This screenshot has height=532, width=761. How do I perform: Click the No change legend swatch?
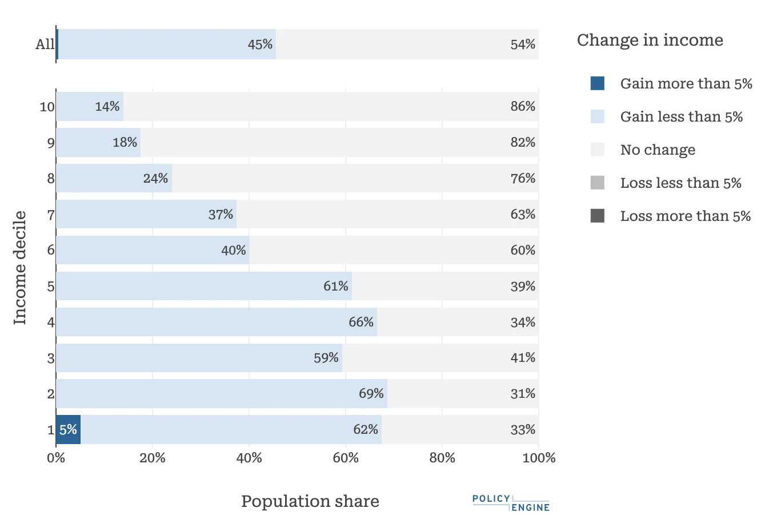597,150
